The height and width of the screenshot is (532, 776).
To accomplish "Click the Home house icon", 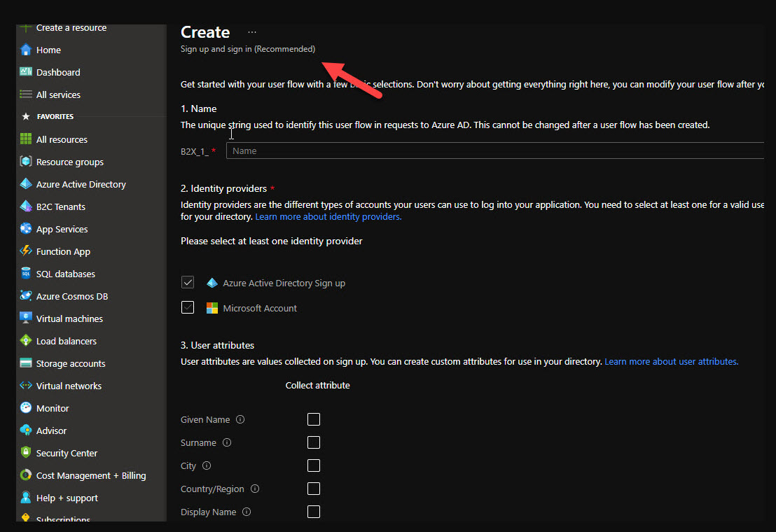I will point(26,50).
